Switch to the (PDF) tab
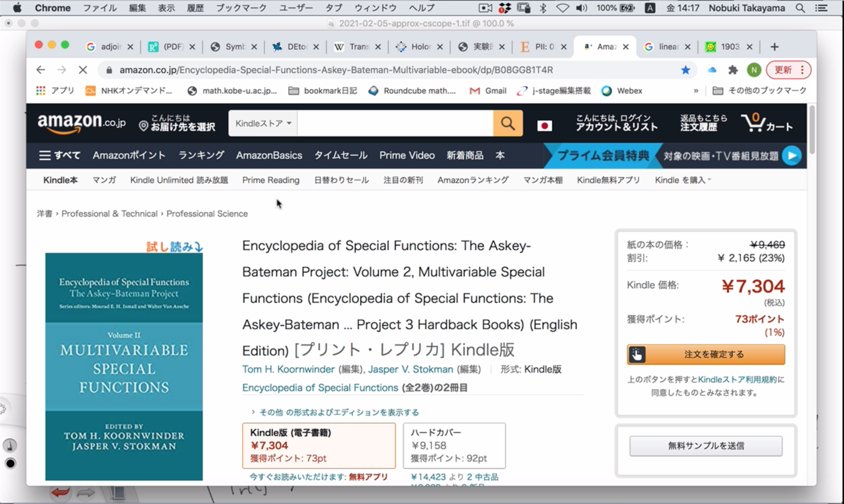The width and height of the screenshot is (844, 504). [x=171, y=47]
